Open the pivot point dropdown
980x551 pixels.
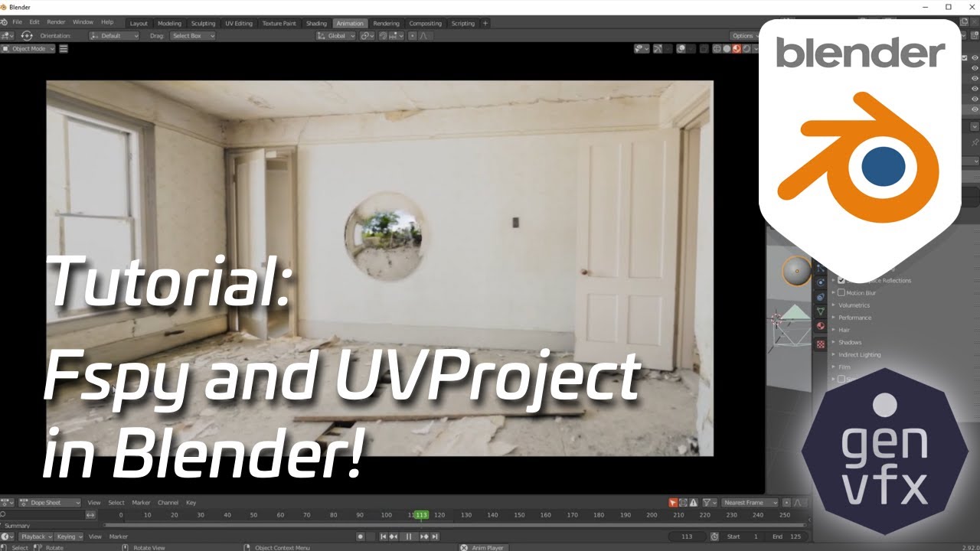point(367,36)
